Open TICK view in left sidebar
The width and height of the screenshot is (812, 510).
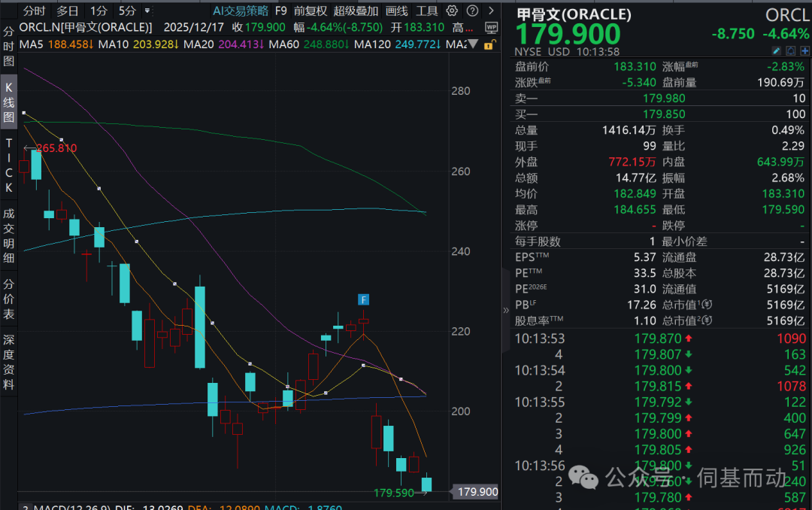[x=9, y=165]
